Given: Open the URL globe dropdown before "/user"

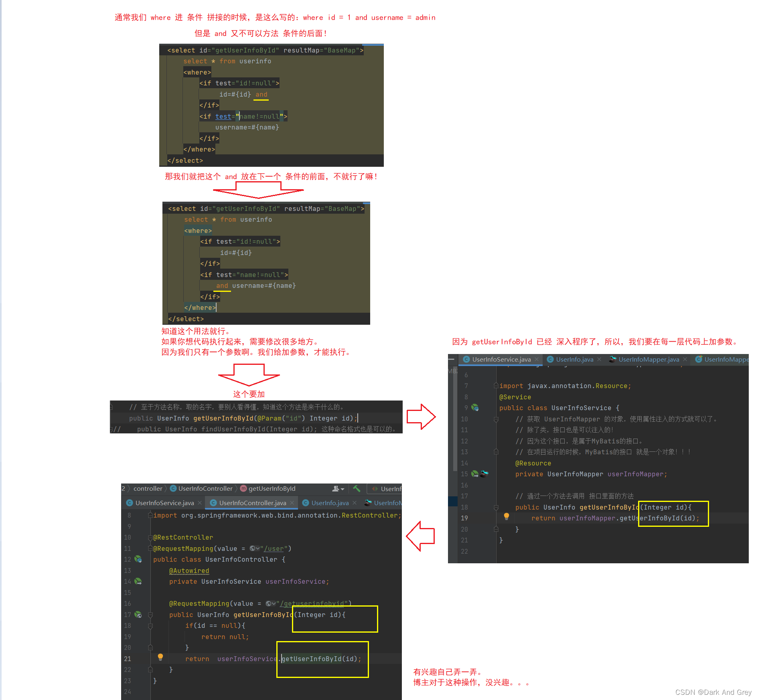Looking at the screenshot, I should pyautogui.click(x=254, y=548).
